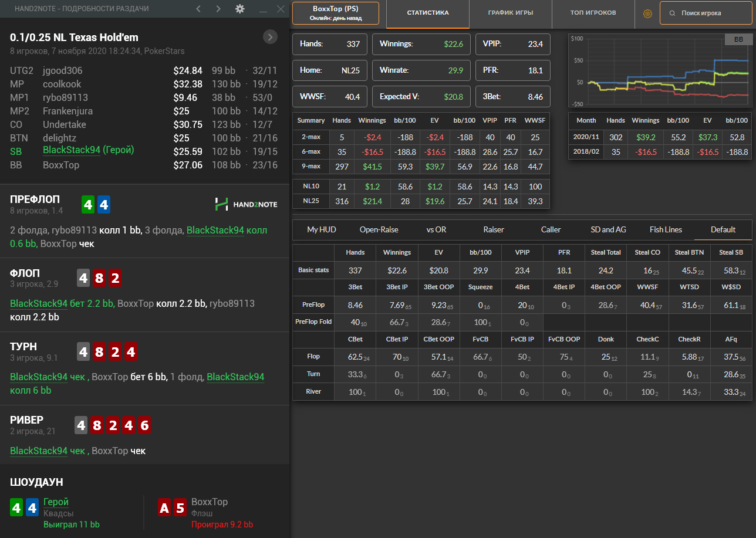Click the WWSF 40.4 stat box
This screenshot has width=756, height=538.
[330, 97]
